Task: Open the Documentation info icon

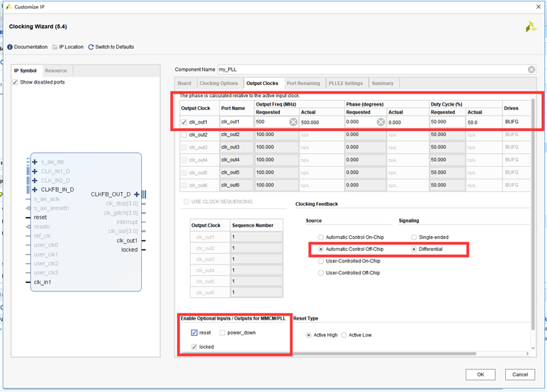Action: pyautogui.click(x=10, y=47)
